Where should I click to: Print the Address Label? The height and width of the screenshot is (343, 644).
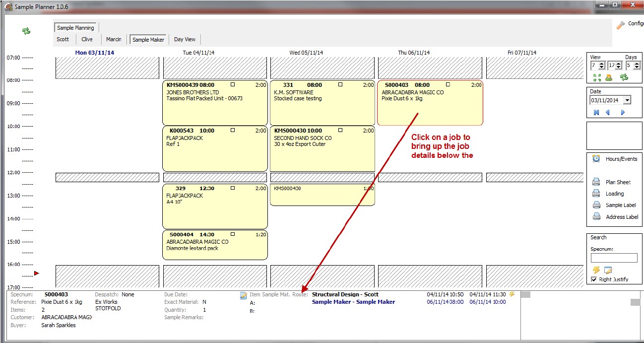tap(596, 217)
